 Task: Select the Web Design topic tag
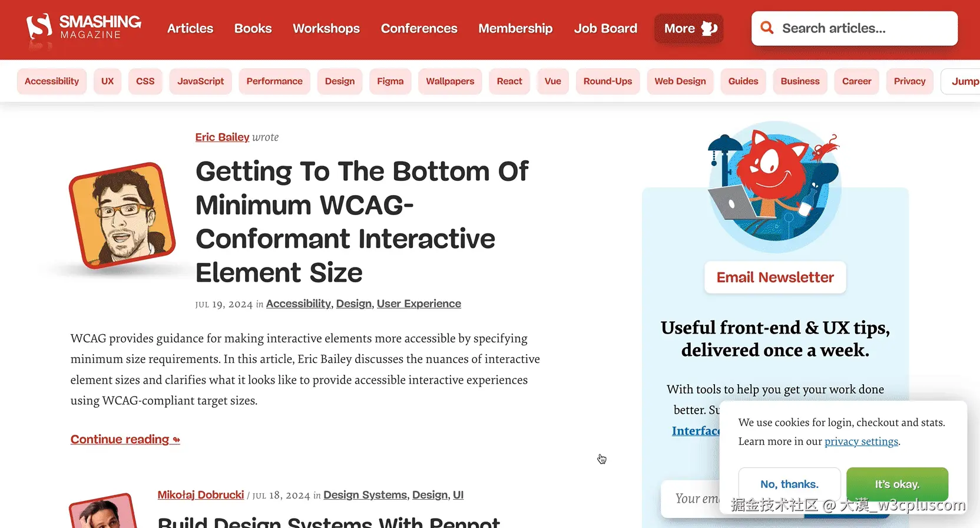680,81
